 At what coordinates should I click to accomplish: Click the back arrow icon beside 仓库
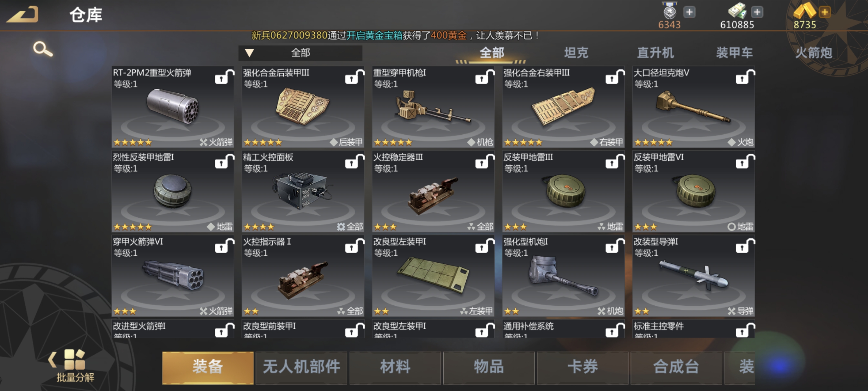tap(22, 15)
